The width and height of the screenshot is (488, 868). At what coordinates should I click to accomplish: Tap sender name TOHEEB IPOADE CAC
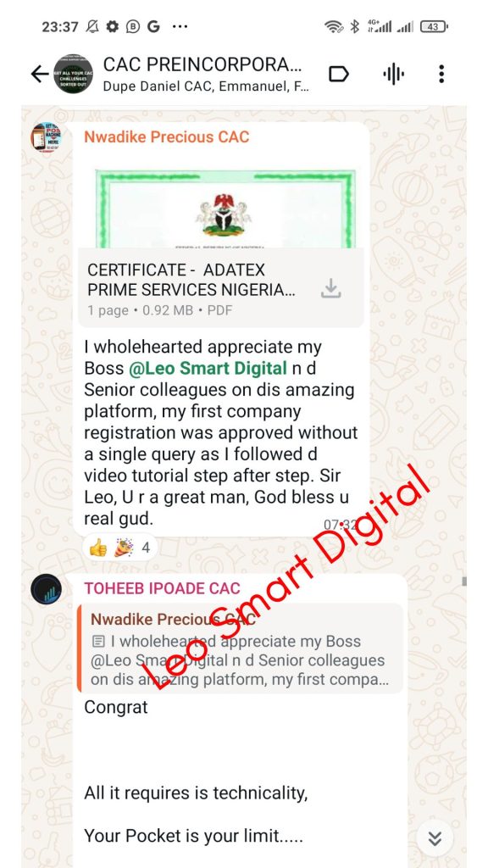162,588
